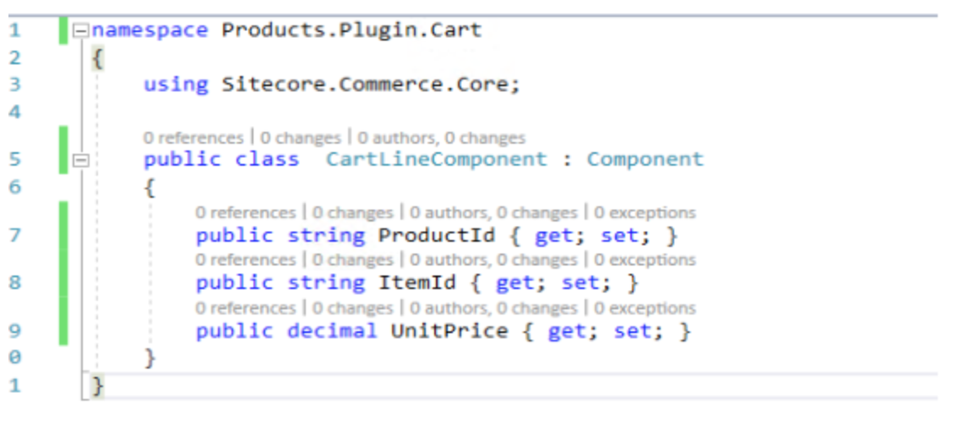Image resolution: width=980 pixels, height=426 pixels.
Task: Select line 3 via its line number
Action: [x=14, y=85]
